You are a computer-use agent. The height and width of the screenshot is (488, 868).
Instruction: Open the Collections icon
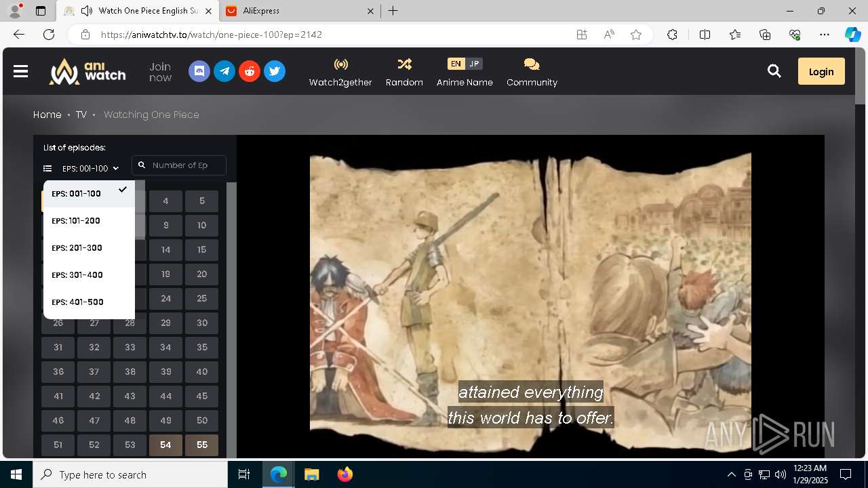pyautogui.click(x=765, y=35)
